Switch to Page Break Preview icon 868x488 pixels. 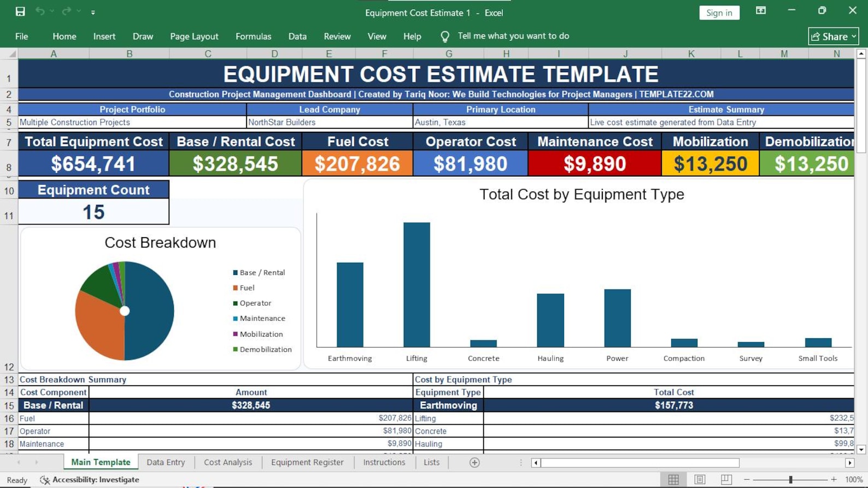(726, 479)
